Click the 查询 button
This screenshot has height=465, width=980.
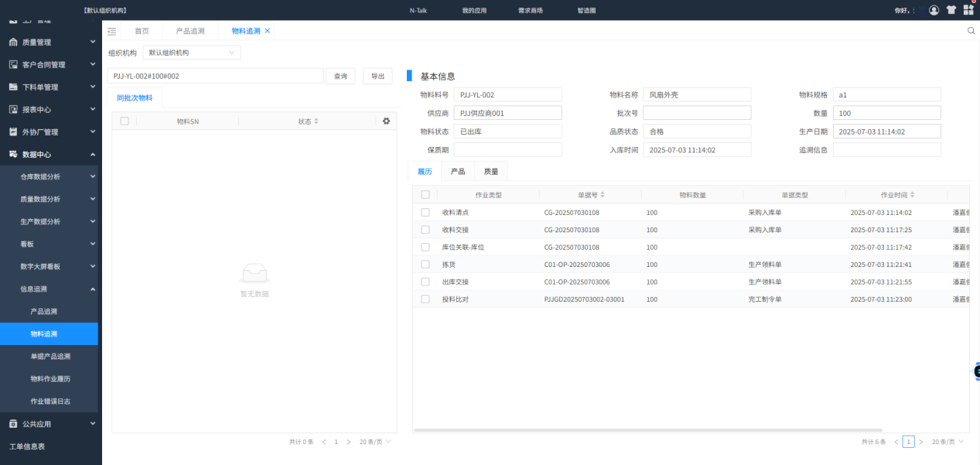340,75
